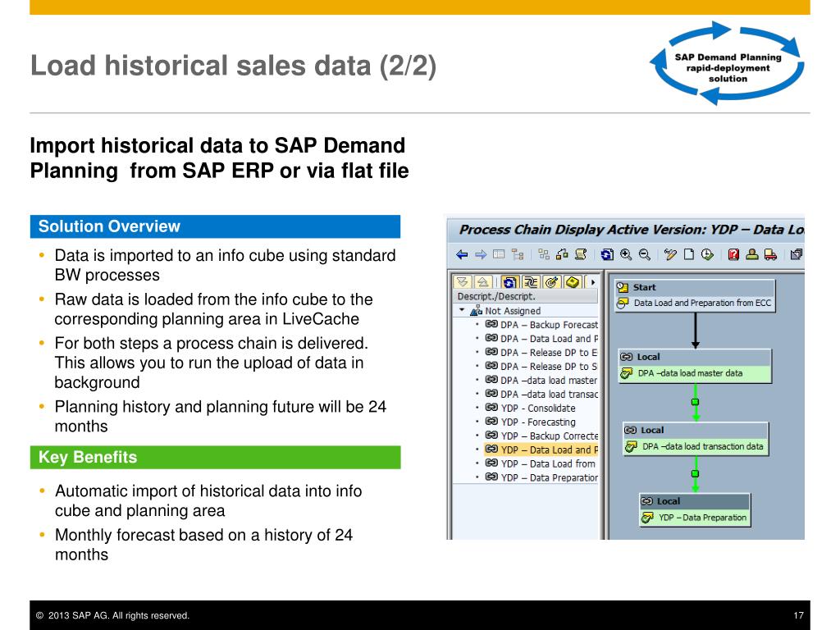840x630 pixels.
Task: Click the check wand pencil icon
Action: pos(670,254)
